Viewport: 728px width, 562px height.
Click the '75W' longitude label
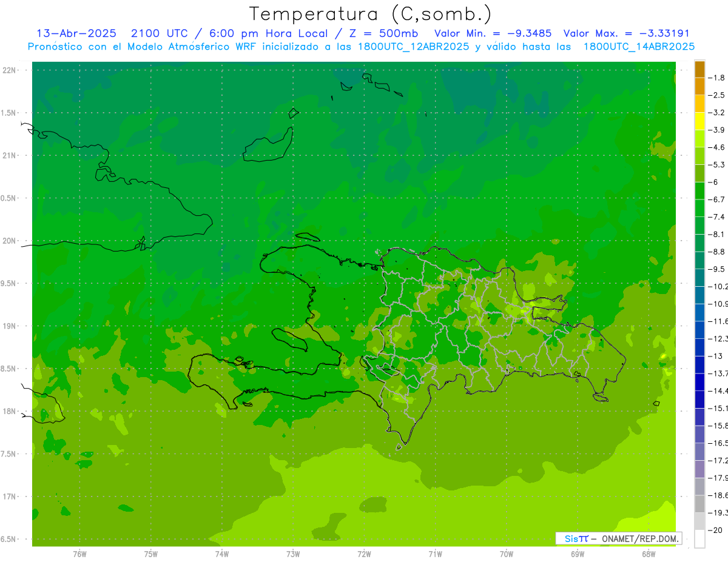150,554
